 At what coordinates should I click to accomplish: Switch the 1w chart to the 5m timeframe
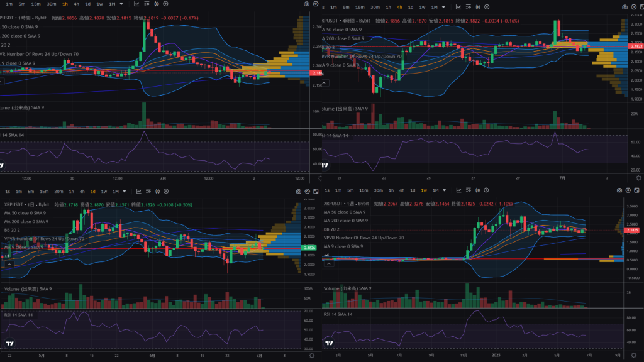[x=350, y=190]
